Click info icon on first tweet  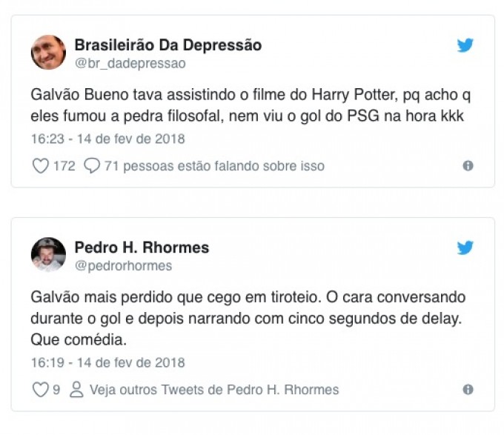(x=468, y=166)
